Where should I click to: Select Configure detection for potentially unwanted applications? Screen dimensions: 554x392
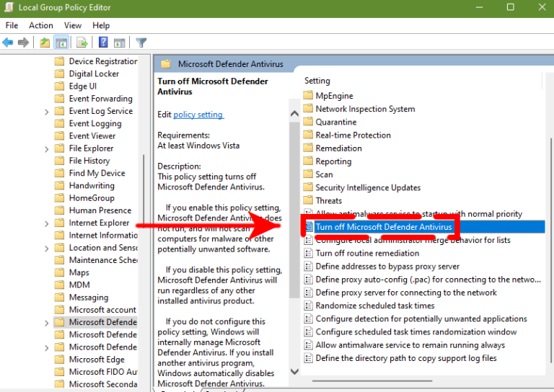pyautogui.click(x=421, y=318)
